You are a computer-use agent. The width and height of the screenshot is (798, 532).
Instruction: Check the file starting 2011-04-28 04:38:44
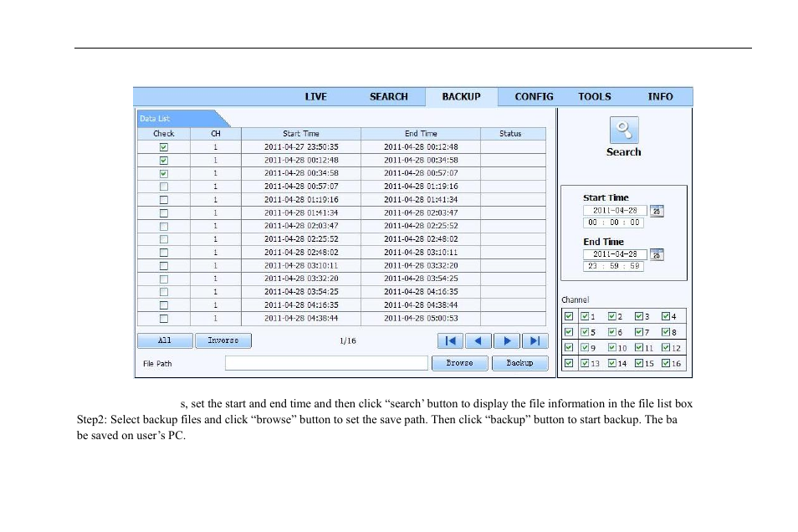tap(163, 319)
